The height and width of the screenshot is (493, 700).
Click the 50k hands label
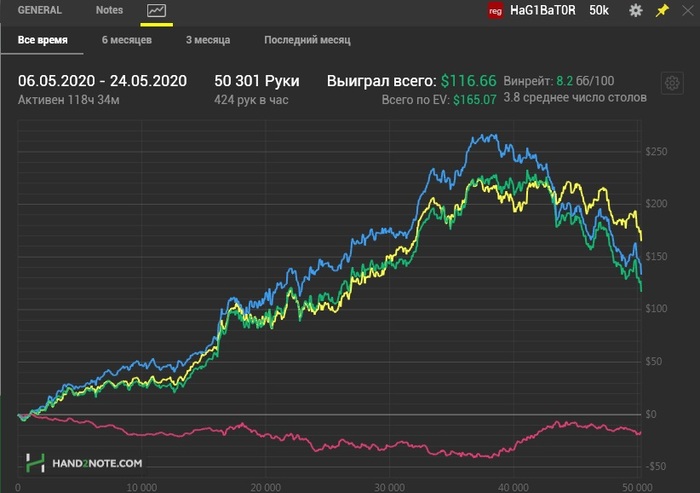599,10
